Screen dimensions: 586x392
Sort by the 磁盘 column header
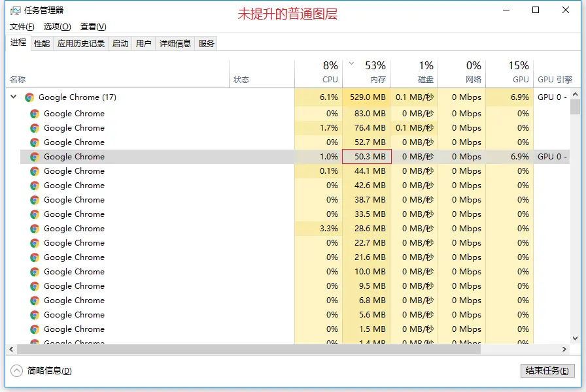pyautogui.click(x=414, y=74)
